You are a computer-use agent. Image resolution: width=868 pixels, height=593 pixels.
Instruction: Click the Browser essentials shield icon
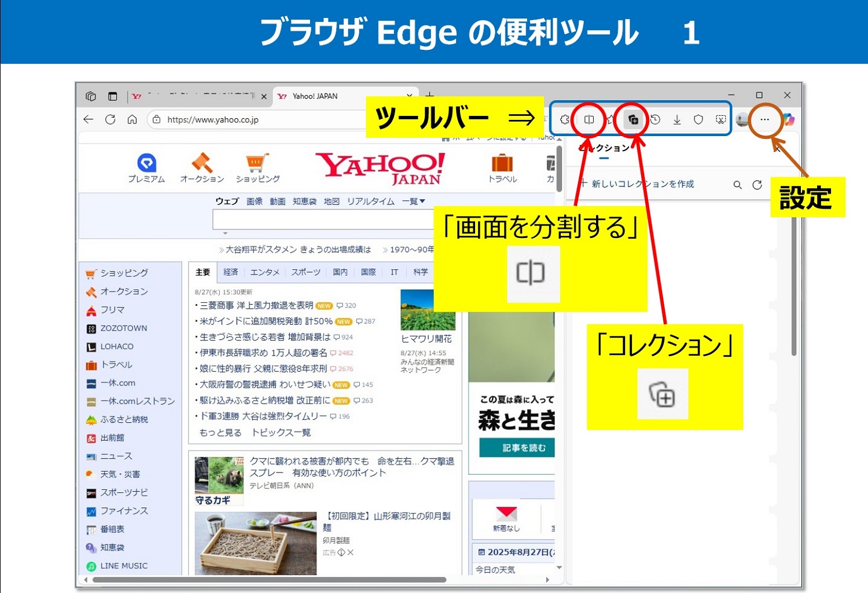point(698,120)
